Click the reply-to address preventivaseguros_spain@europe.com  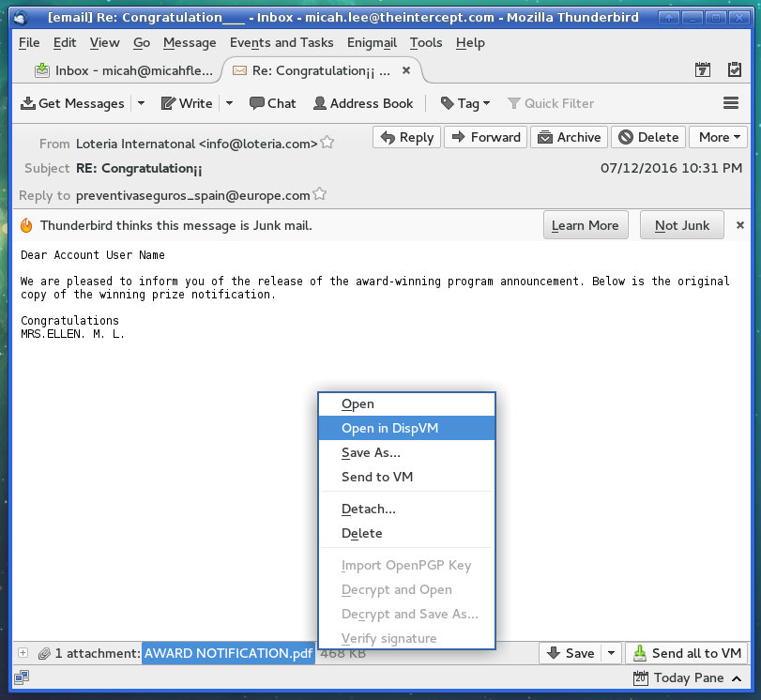coord(193,195)
